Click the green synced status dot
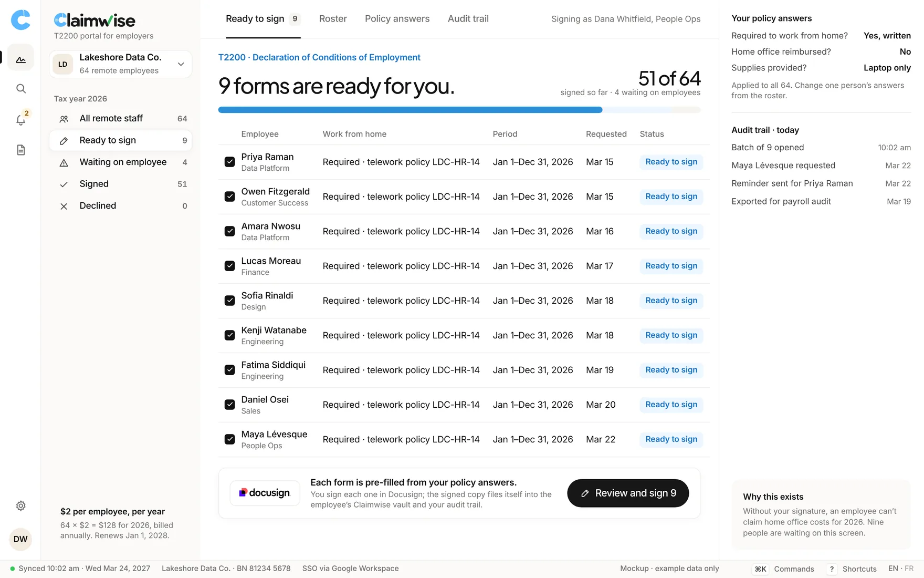Viewport: 924px width, 578px height. point(13,569)
